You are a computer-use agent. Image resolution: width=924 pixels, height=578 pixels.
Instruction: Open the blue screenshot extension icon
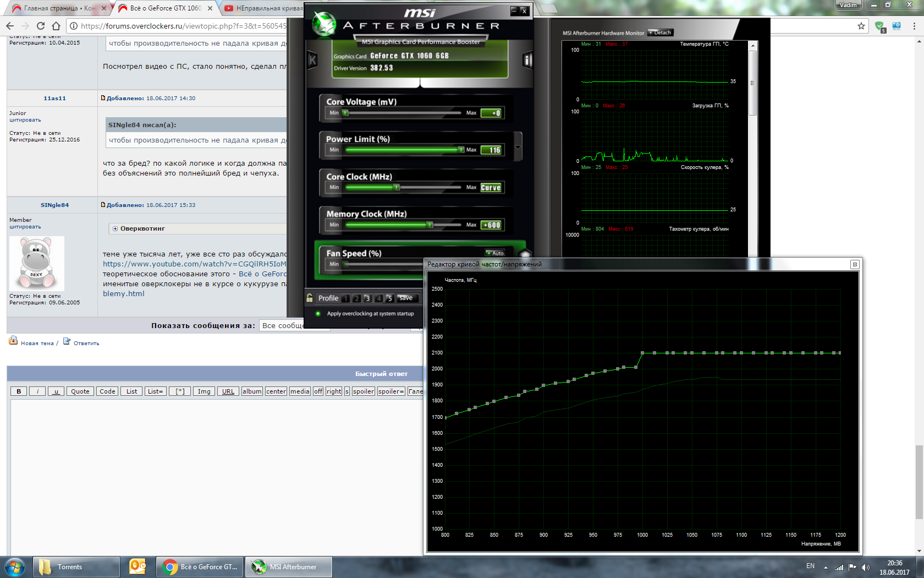pos(897,26)
